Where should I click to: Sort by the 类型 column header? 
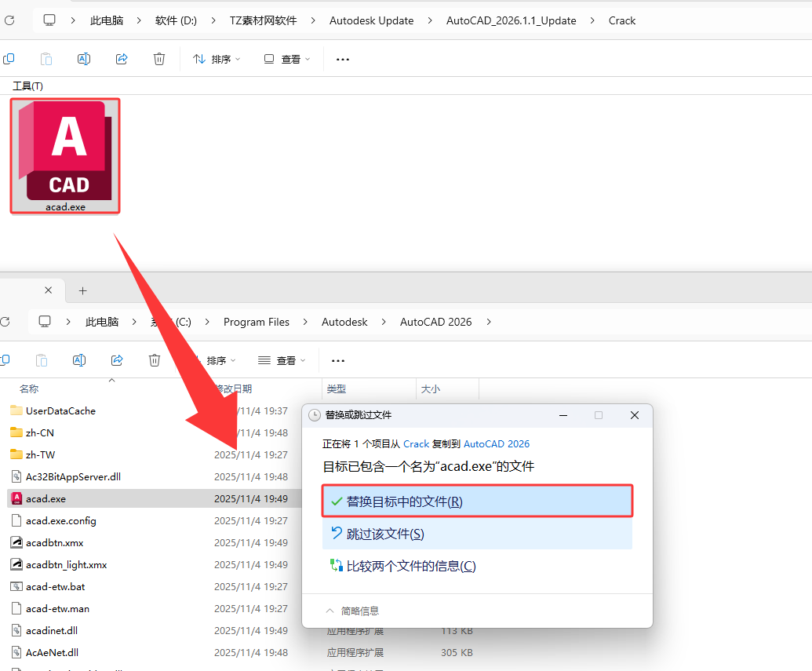tap(336, 388)
